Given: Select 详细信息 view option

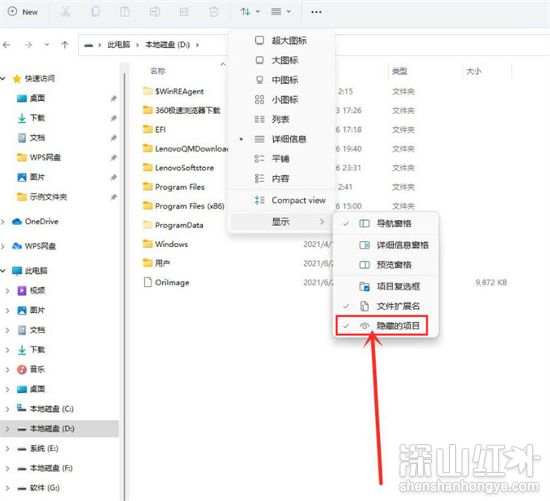Looking at the screenshot, I should 282,139.
